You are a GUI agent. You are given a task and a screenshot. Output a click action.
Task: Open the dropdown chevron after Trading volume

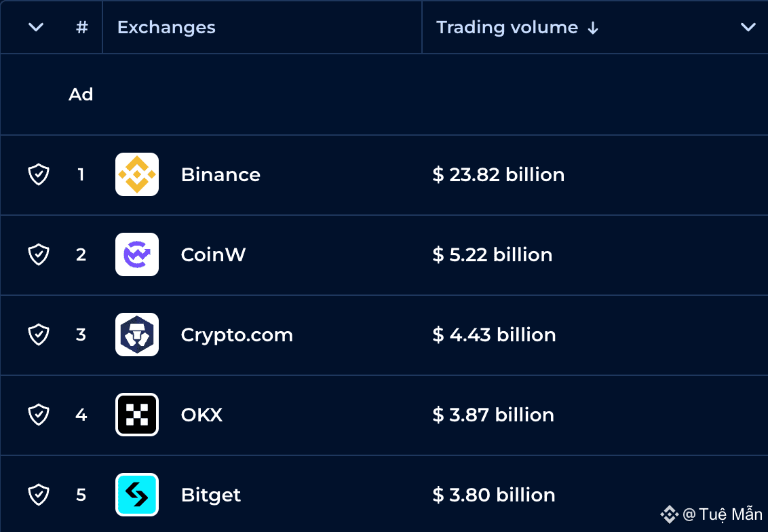pyautogui.click(x=748, y=27)
